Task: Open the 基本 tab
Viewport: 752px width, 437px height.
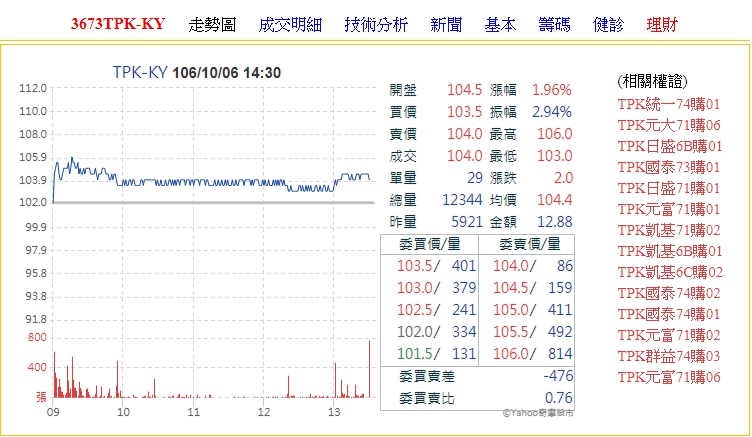Action: (x=500, y=24)
